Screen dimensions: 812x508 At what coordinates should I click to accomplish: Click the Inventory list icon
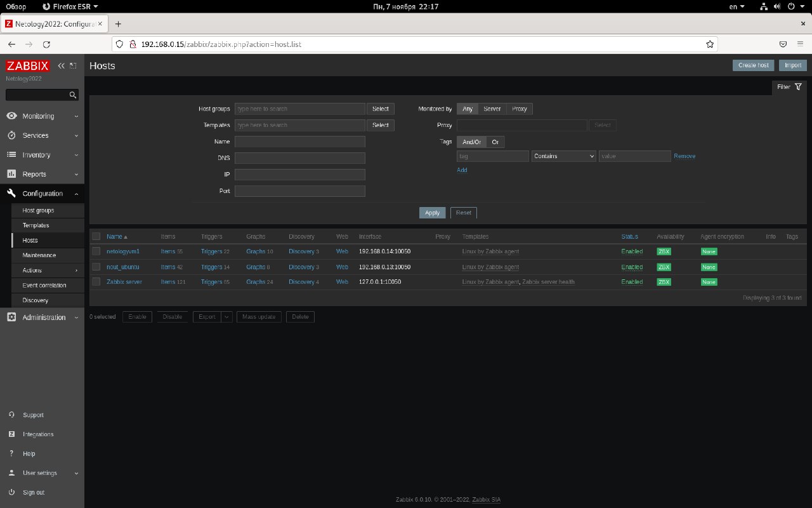(x=11, y=155)
